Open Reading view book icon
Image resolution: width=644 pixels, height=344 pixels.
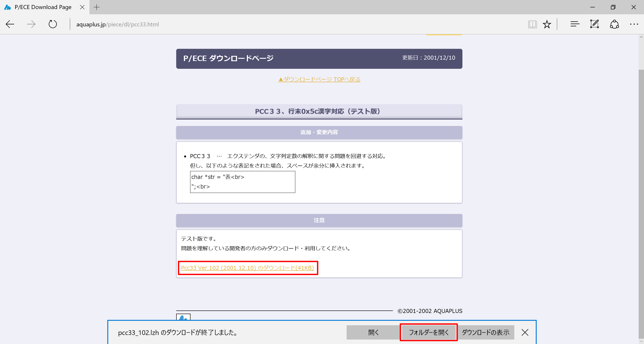click(x=532, y=24)
